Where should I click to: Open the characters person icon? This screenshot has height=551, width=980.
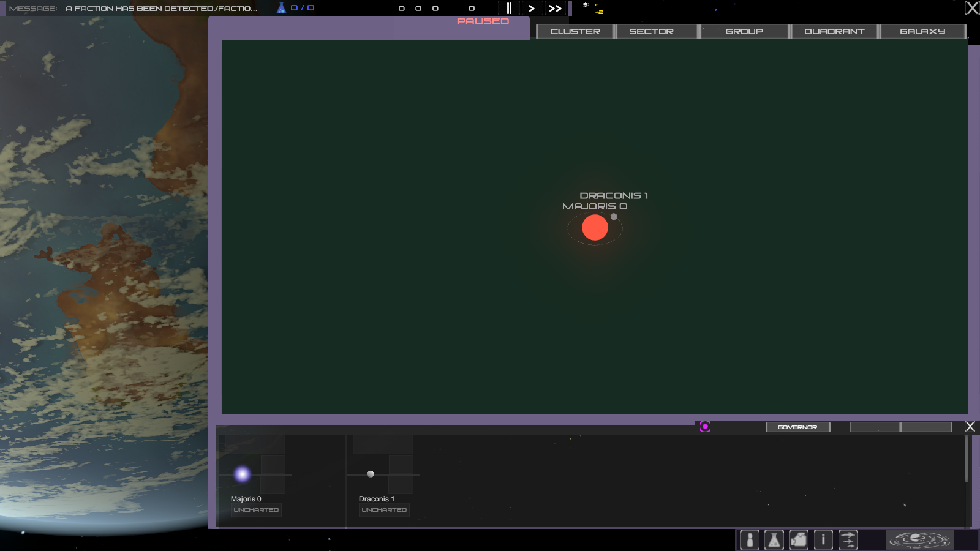750,540
